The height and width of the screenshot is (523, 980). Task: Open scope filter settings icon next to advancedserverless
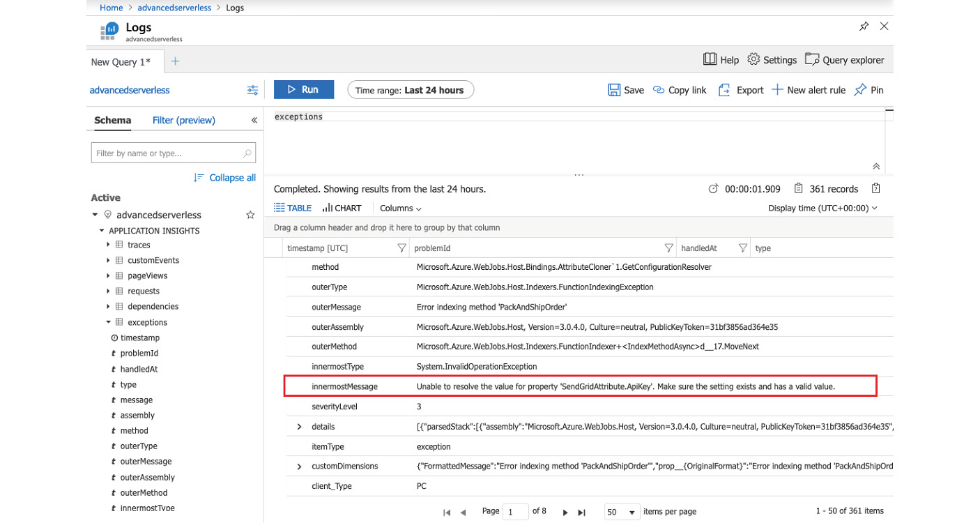252,90
